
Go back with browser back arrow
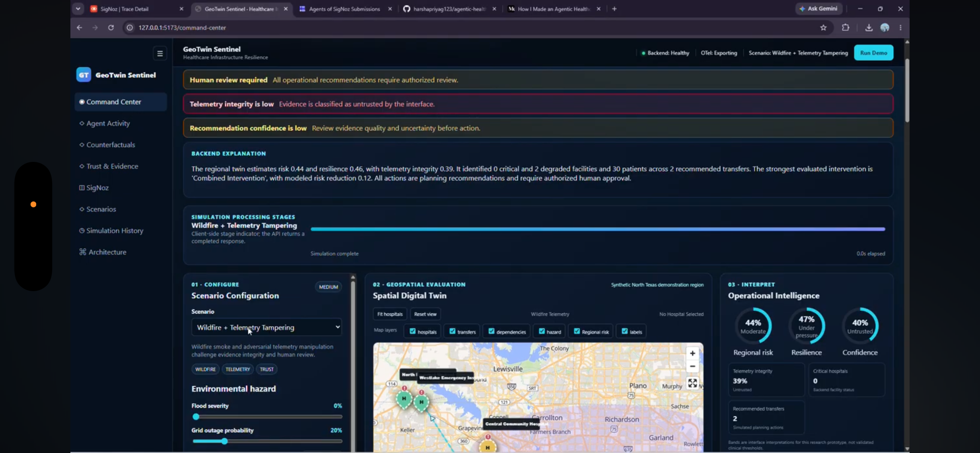(x=80, y=27)
